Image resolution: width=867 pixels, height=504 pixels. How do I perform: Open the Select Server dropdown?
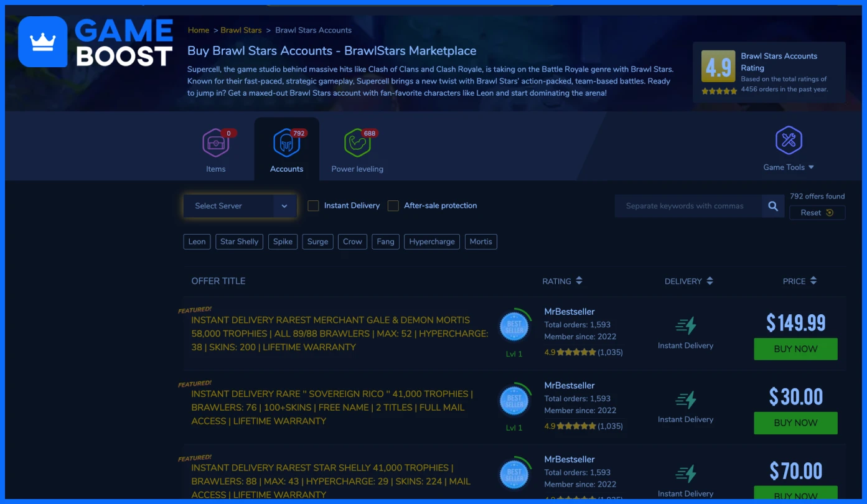(x=240, y=206)
